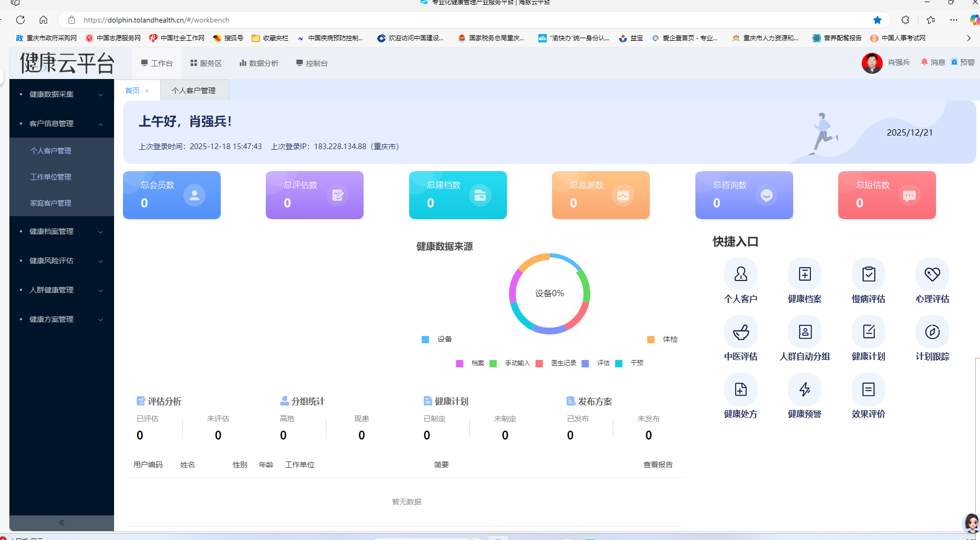Launch the 中医评估 mortar icon
This screenshot has height=540, width=980.
[x=740, y=332]
